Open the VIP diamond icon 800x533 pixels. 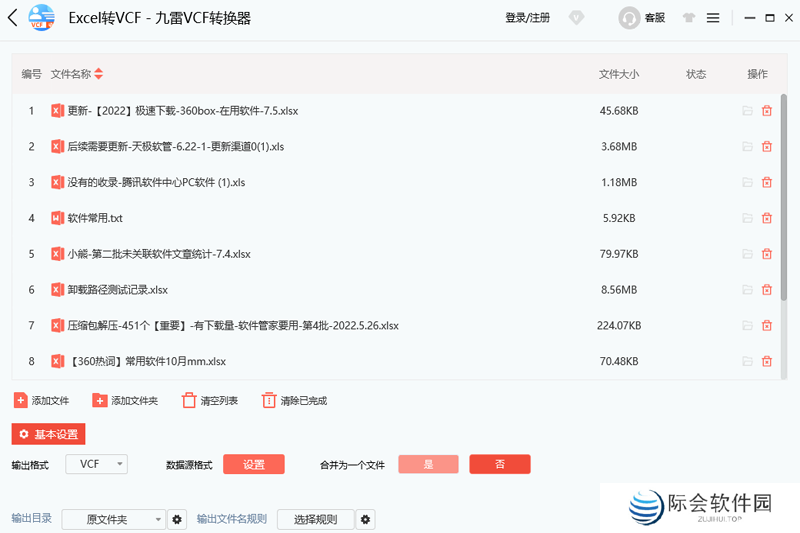click(x=577, y=18)
